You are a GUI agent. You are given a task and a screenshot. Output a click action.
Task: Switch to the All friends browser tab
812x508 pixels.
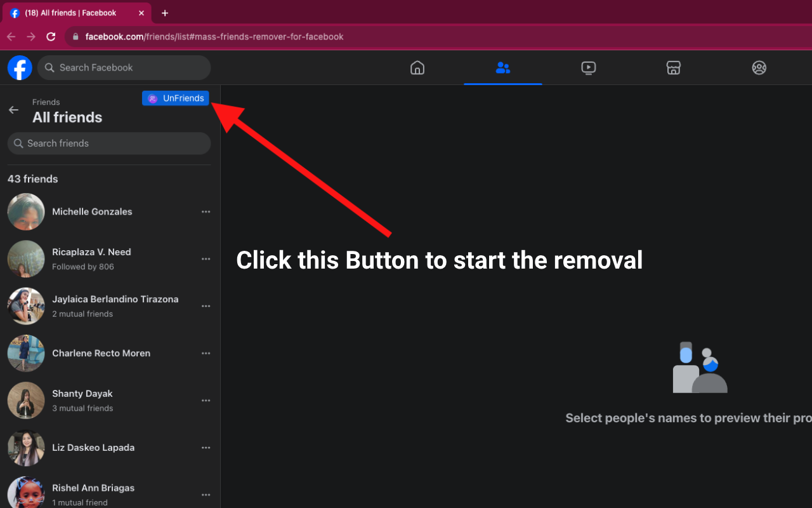tap(76, 13)
